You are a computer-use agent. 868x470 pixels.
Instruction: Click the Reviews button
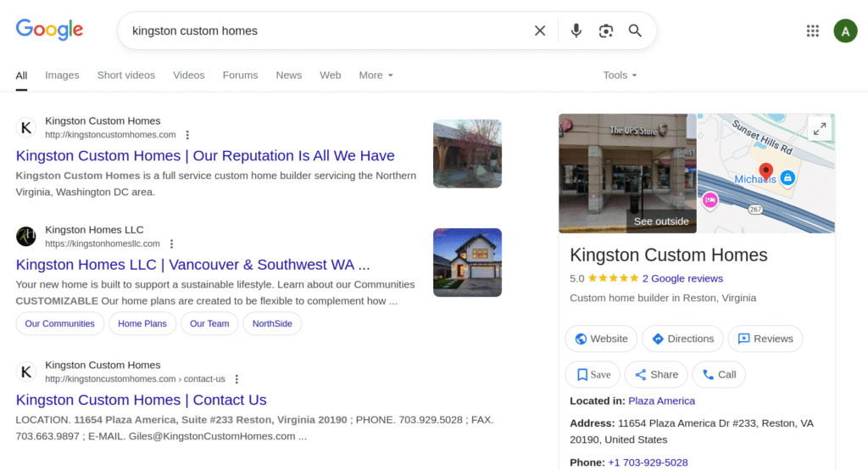click(x=765, y=339)
